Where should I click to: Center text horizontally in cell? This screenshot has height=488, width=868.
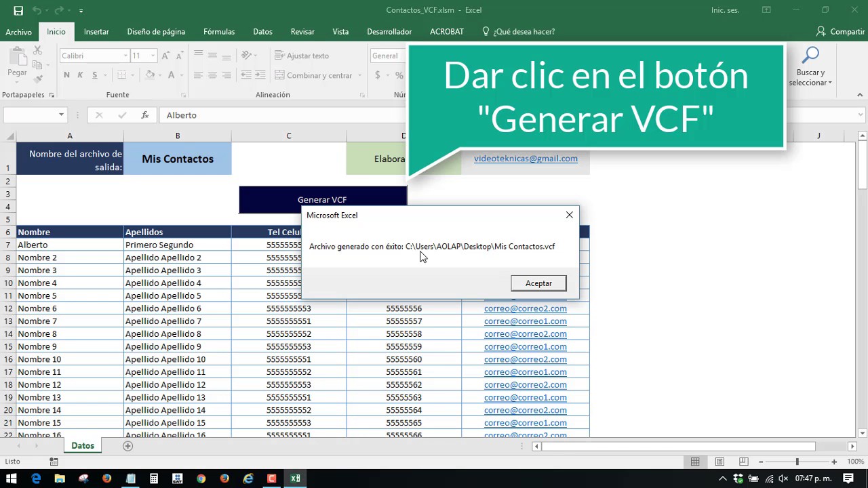click(212, 75)
